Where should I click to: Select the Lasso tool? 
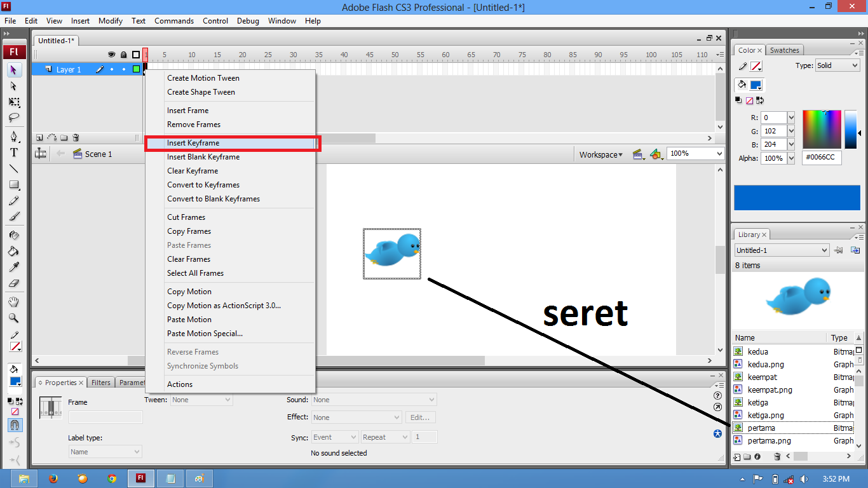click(14, 118)
